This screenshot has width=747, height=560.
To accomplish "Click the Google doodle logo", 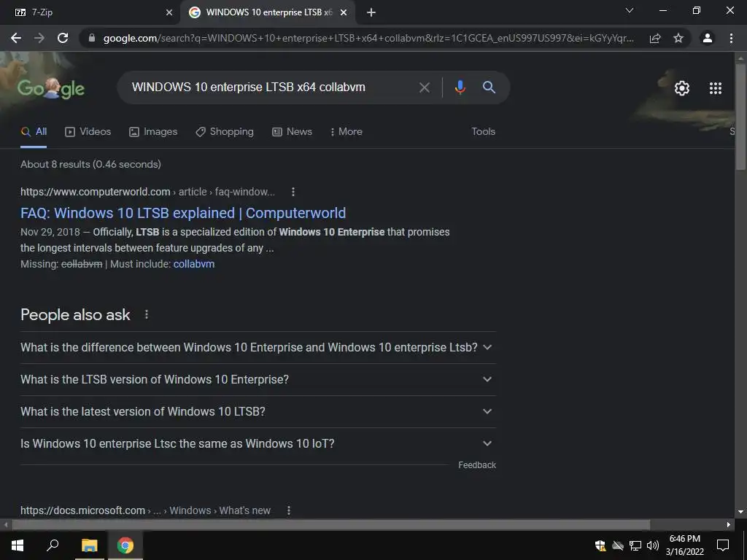I will tap(51, 88).
